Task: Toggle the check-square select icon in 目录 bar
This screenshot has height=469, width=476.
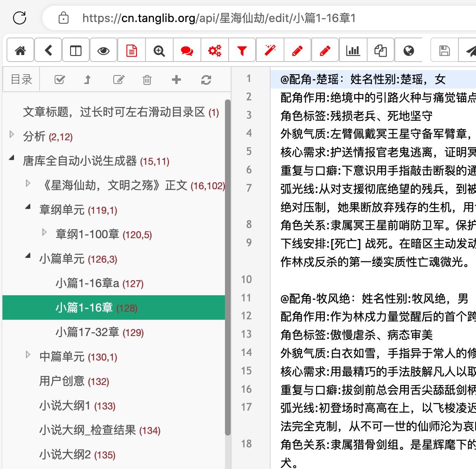Action: [59, 80]
